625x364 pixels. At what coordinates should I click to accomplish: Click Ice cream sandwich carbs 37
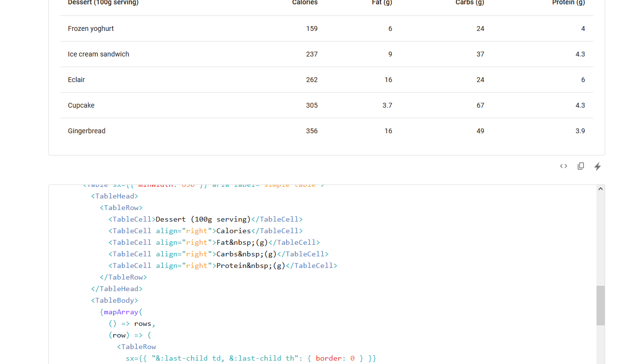click(x=480, y=54)
